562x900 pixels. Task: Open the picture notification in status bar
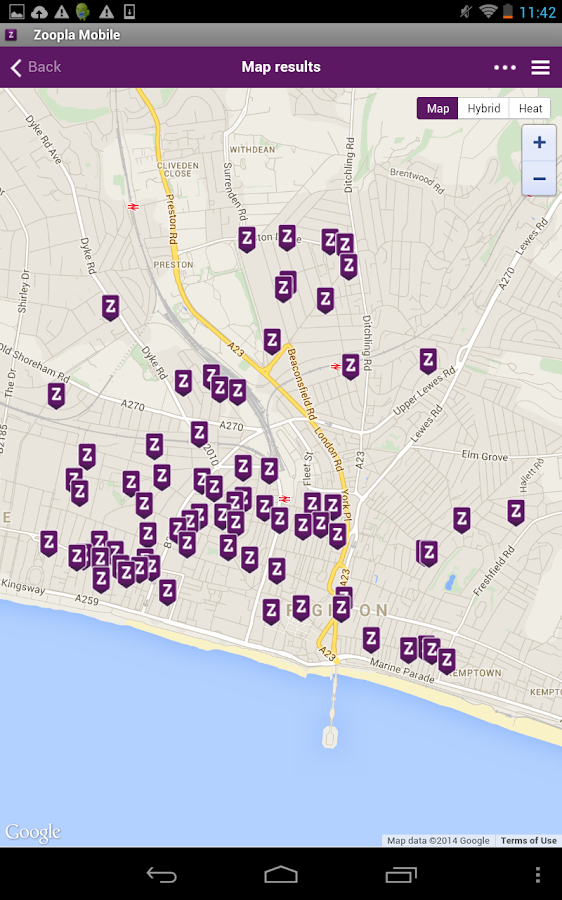point(17,11)
